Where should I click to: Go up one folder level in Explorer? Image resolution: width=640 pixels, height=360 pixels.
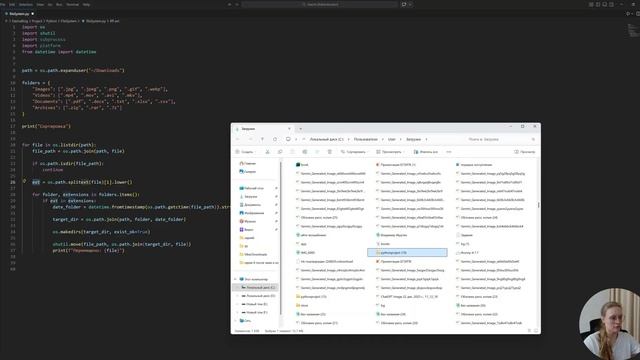(x=262, y=140)
